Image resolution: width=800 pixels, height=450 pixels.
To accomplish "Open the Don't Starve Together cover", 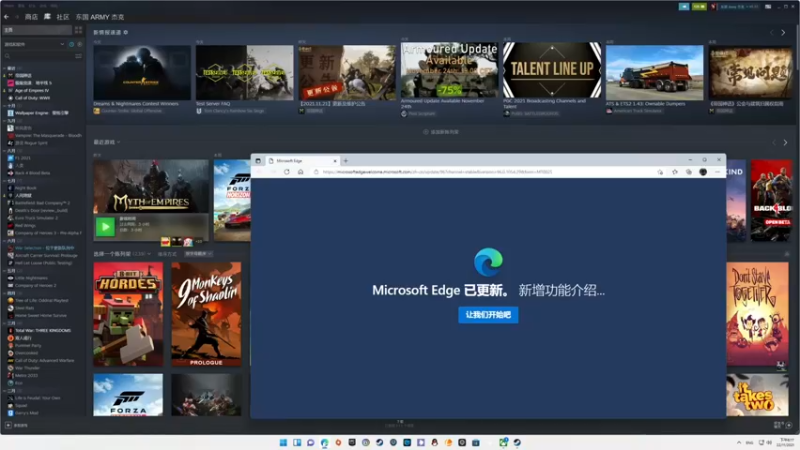I will tap(757, 314).
